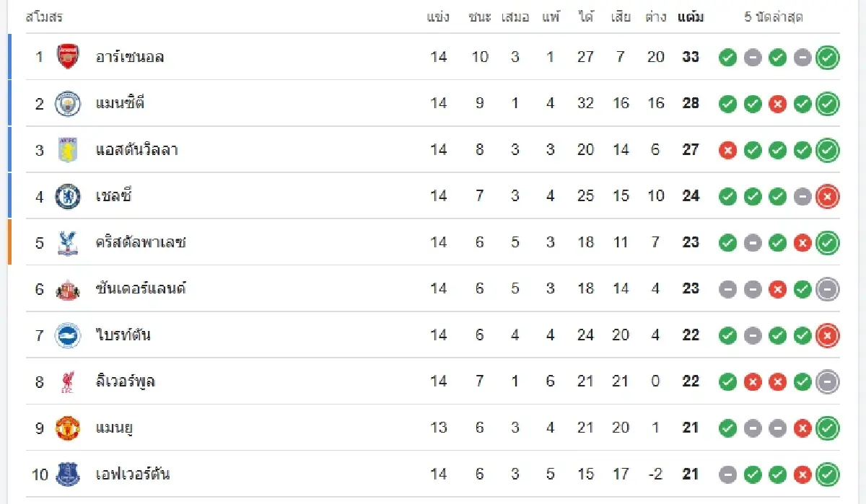Click the Chelsea club crest
The image size is (866, 504).
click(x=68, y=196)
